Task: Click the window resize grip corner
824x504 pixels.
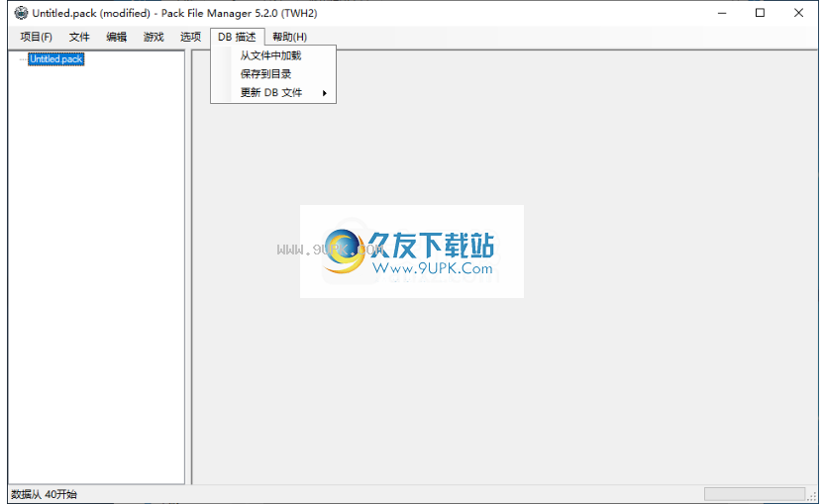Action: [812, 496]
